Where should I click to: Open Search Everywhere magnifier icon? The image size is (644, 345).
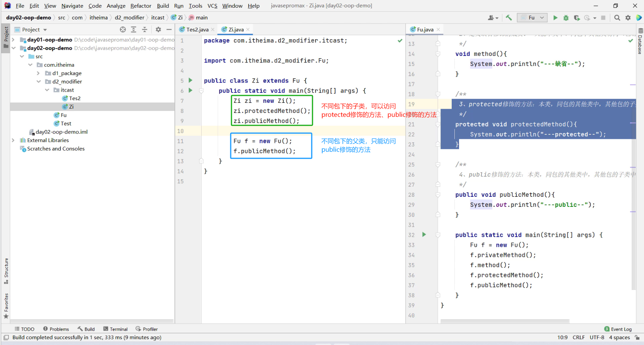617,18
